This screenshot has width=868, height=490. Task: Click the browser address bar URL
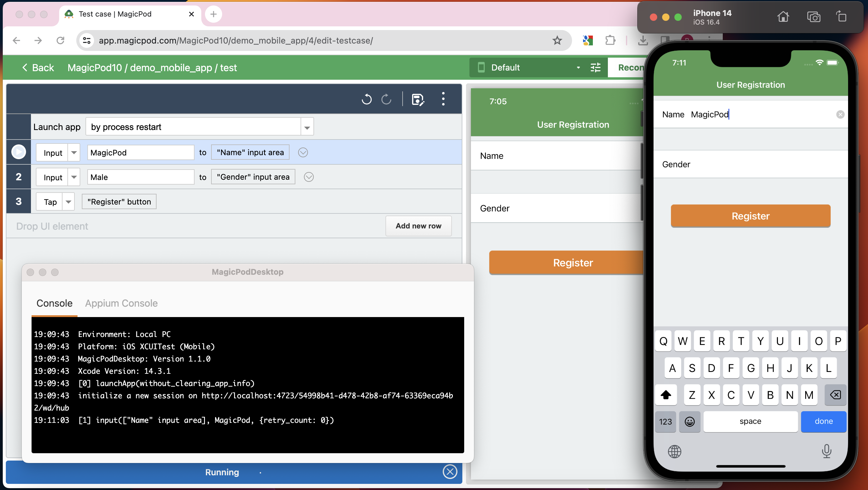[236, 40]
